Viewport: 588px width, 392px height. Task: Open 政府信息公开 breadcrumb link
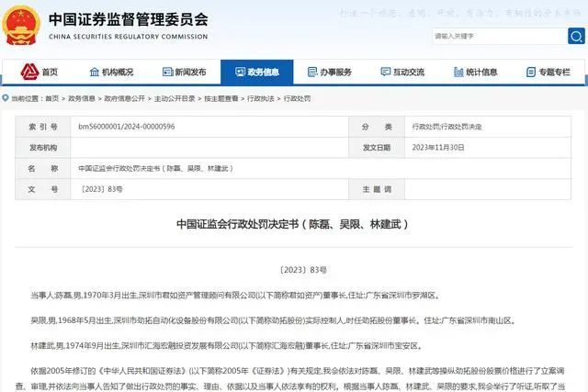(125, 98)
